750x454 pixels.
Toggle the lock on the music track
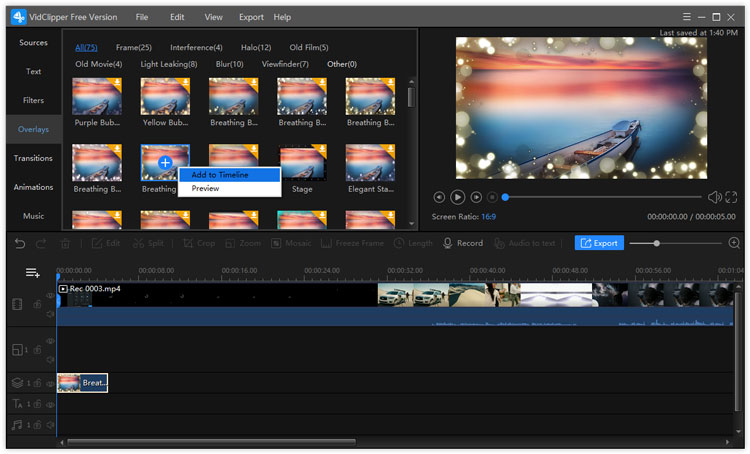(37, 424)
